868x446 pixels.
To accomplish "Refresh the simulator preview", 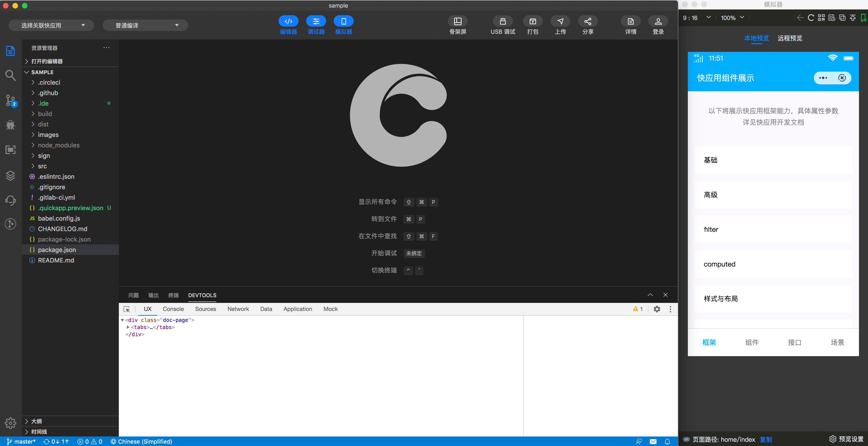I will click(811, 18).
